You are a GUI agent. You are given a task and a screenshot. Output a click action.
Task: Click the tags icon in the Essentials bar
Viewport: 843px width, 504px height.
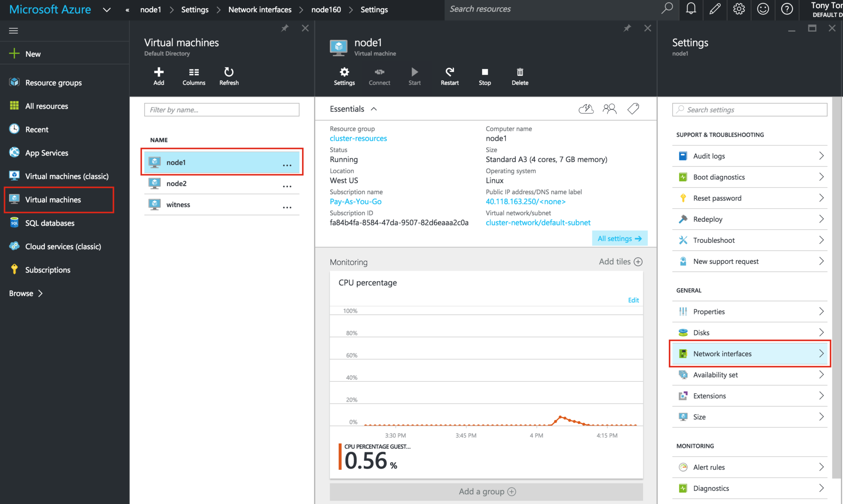point(633,109)
